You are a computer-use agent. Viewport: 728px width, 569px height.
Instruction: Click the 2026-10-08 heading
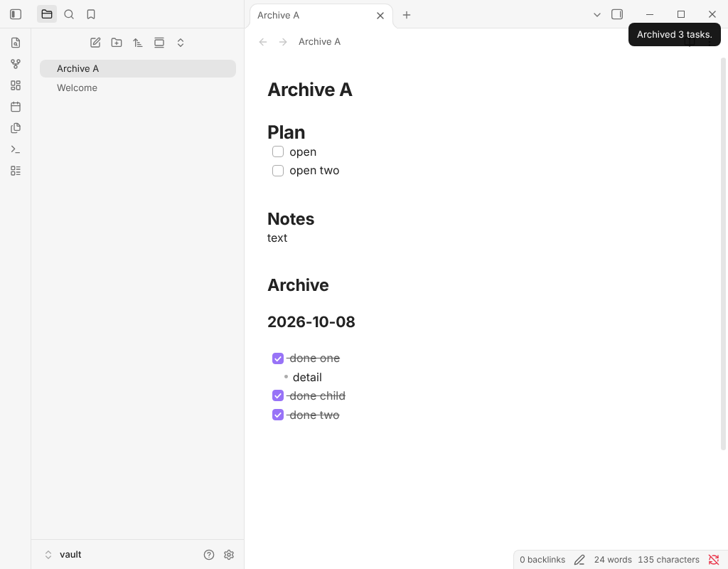311,322
